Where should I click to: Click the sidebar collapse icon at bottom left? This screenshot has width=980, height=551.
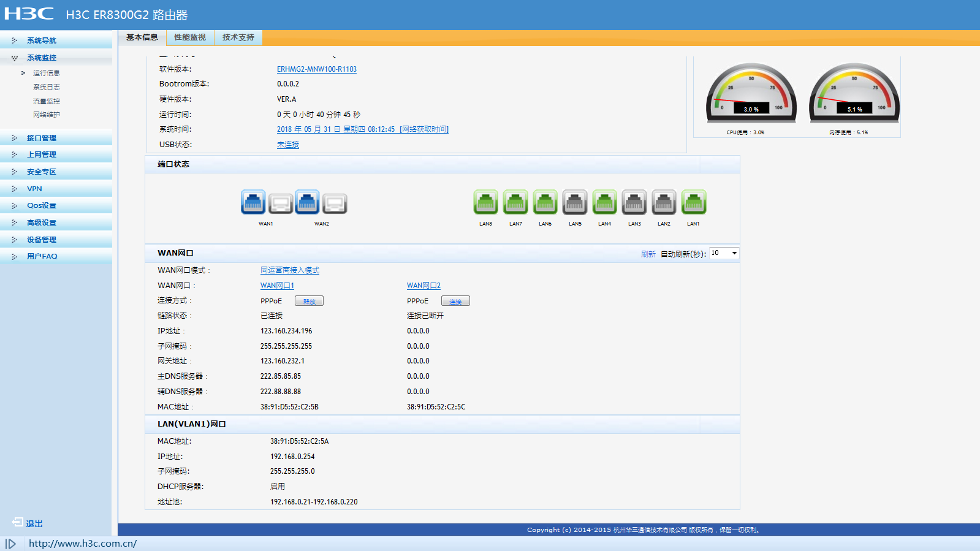10,544
